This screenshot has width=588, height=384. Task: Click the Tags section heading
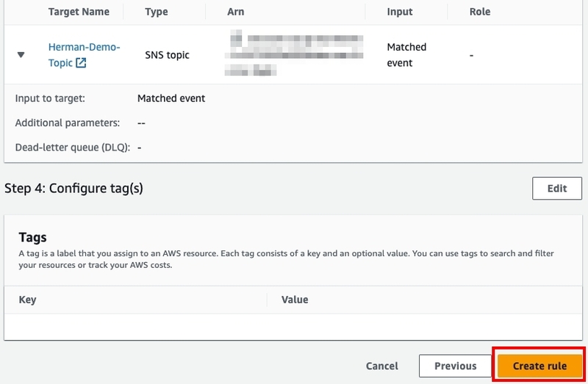coord(32,237)
